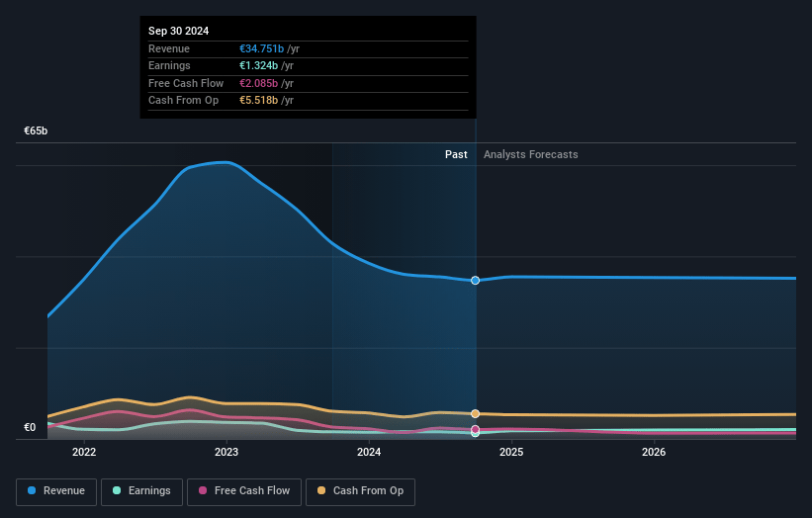Image resolution: width=812 pixels, height=518 pixels.
Task: Click the €34.751b revenue value
Action: (x=261, y=48)
